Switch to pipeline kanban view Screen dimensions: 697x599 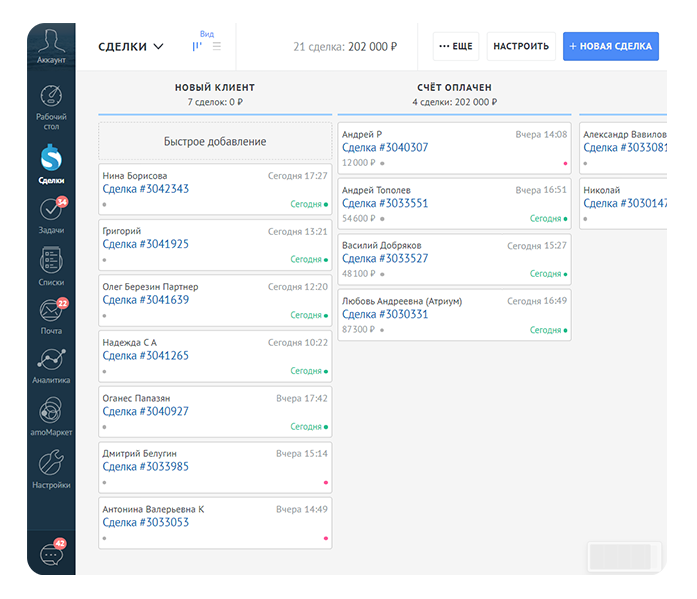197,46
